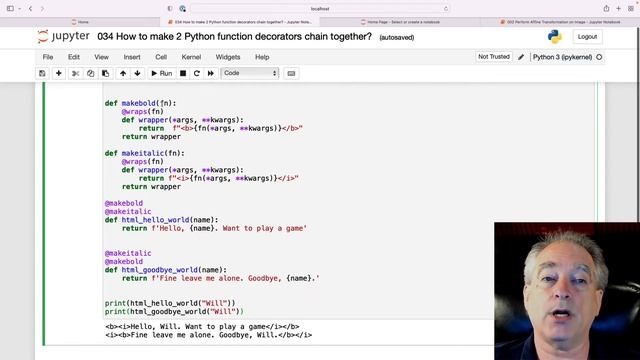640x360 pixels.
Task: Click print(html_goodbye_world("Will")) line
Action: (x=174, y=311)
